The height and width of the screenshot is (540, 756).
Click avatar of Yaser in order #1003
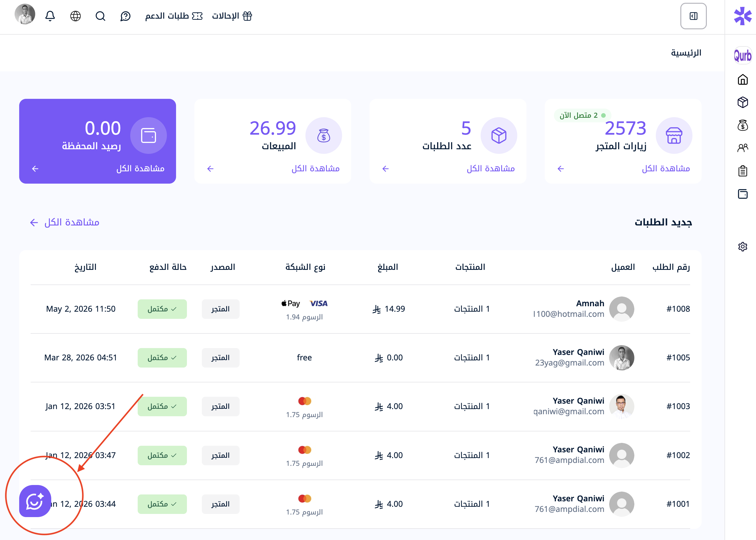click(x=621, y=406)
